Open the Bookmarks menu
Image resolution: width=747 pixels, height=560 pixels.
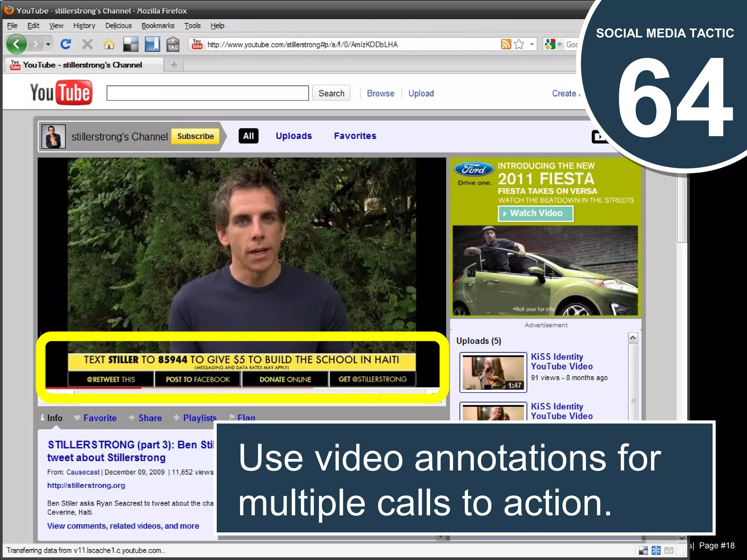point(158,26)
